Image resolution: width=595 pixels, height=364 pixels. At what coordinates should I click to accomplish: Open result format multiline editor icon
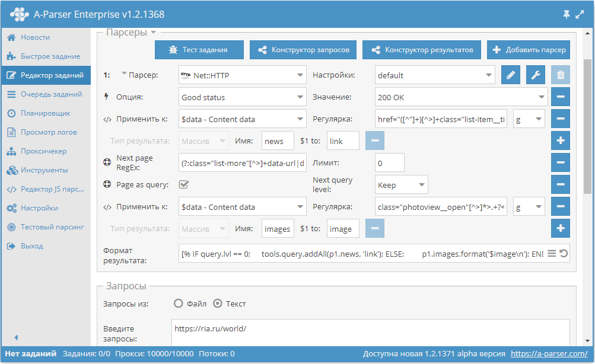(552, 254)
